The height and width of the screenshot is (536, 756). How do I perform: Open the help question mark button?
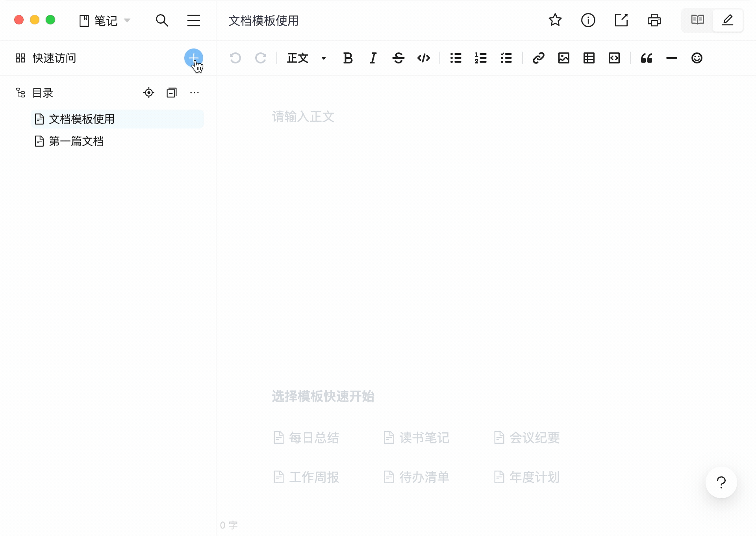pos(721,482)
